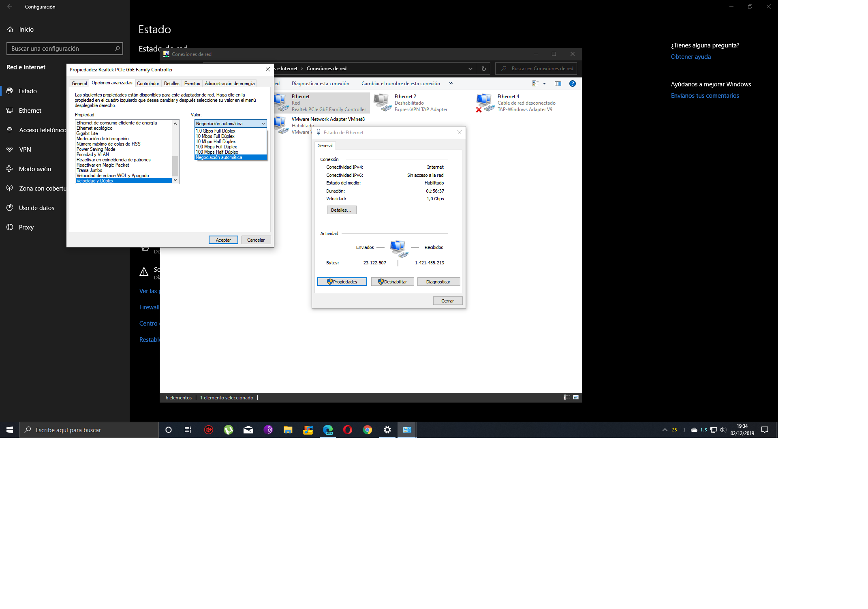Viewport: 868px width, 609px height.
Task: Choose 1.0 Gbps Full Dúplex value
Action: 231,131
